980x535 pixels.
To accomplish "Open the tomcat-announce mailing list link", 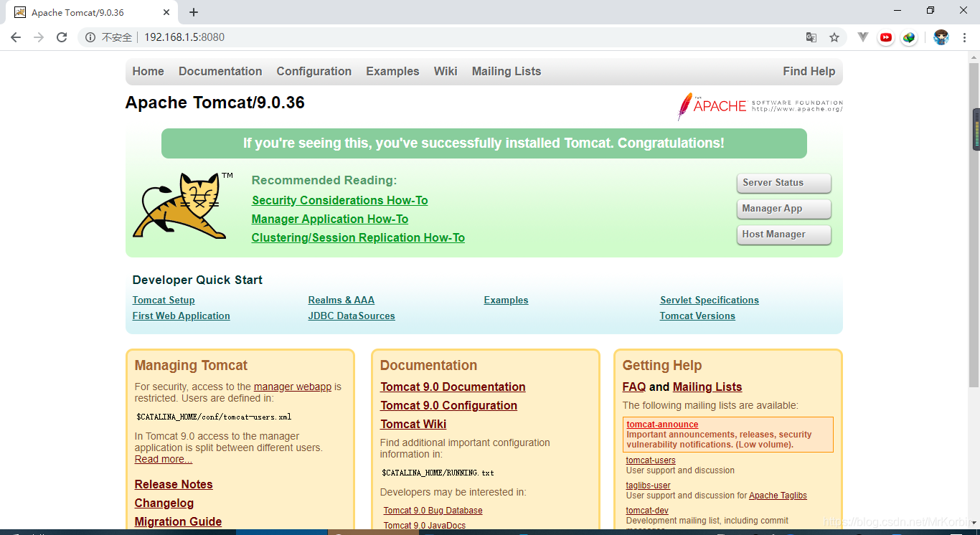I will click(x=662, y=425).
